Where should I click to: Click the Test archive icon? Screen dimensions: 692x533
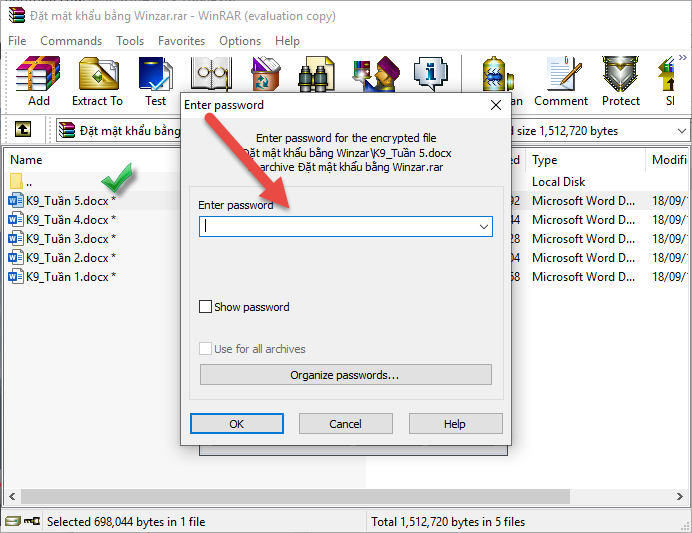155,74
